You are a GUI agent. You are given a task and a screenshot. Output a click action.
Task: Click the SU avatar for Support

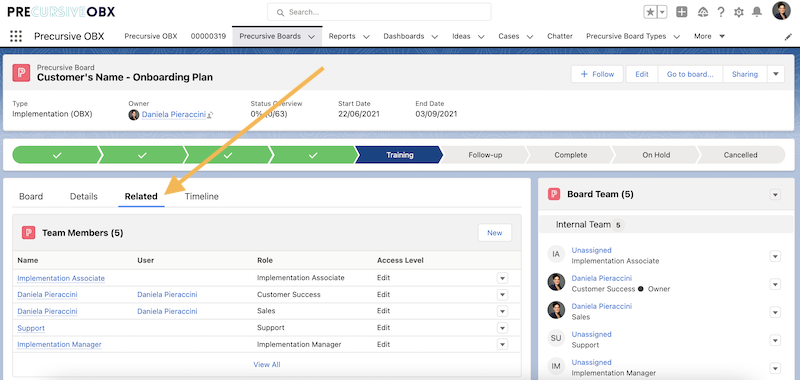[x=556, y=338]
